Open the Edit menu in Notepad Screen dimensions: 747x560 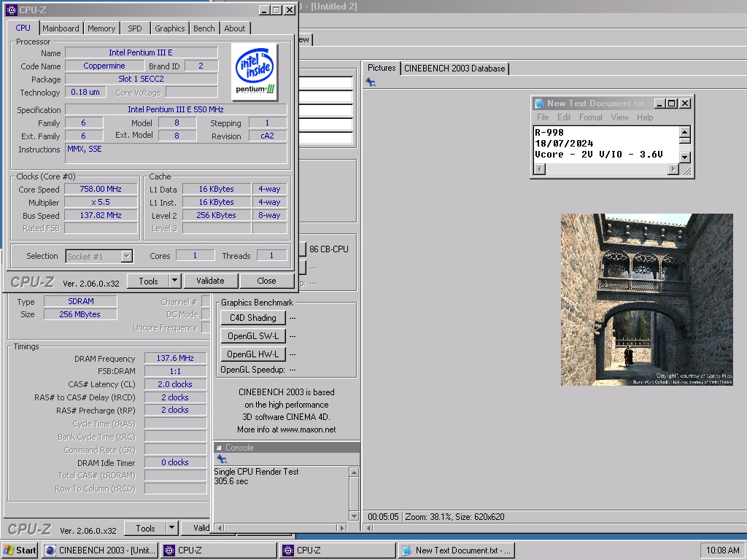click(x=564, y=117)
